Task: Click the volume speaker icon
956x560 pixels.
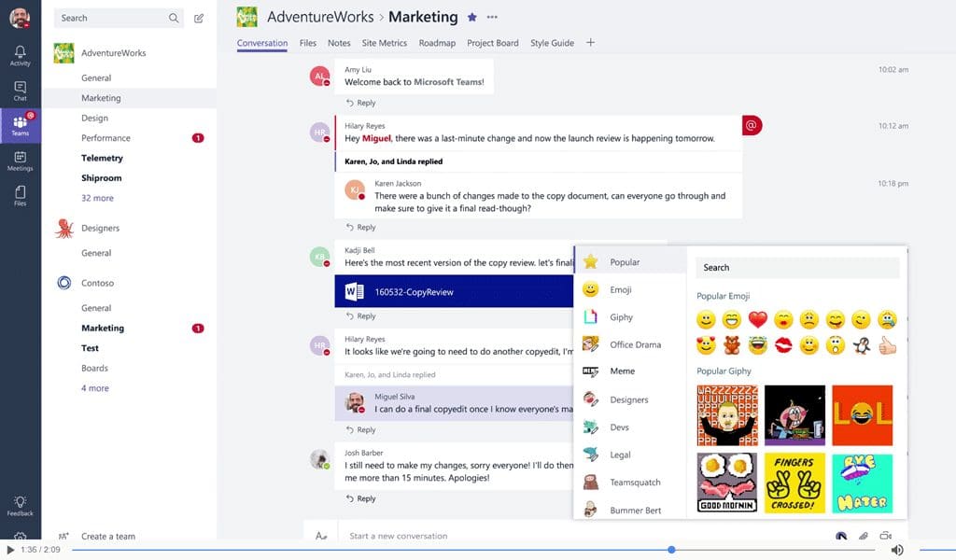Action: tap(897, 550)
